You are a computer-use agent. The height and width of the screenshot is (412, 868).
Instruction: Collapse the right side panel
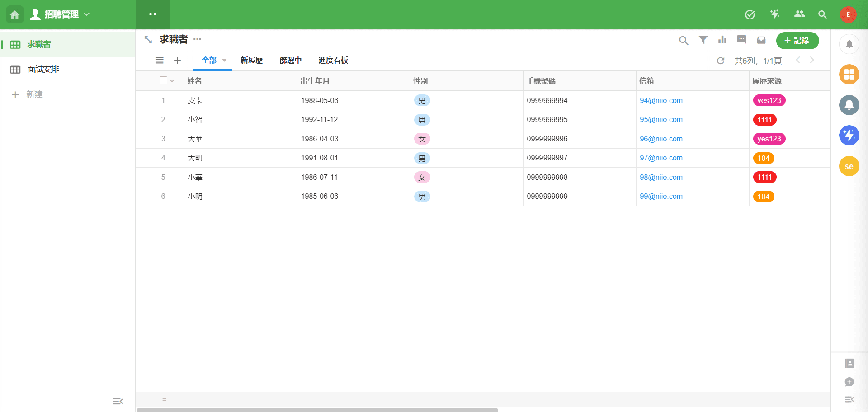pos(849,399)
